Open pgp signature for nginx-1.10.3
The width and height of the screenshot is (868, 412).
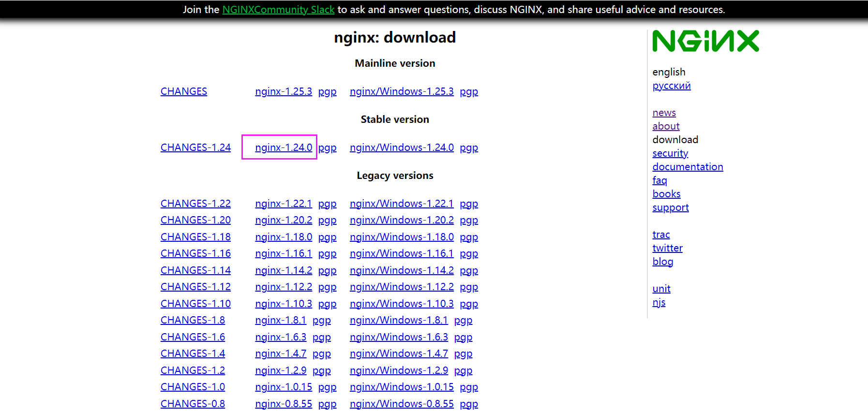tap(327, 304)
